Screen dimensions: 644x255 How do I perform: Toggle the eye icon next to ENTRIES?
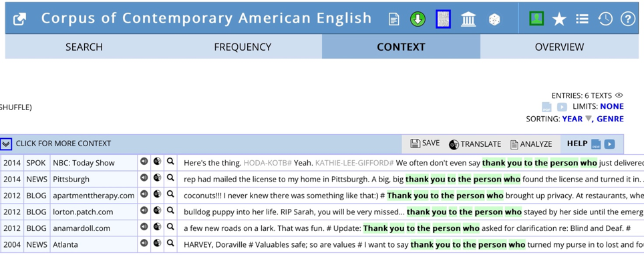619,95
